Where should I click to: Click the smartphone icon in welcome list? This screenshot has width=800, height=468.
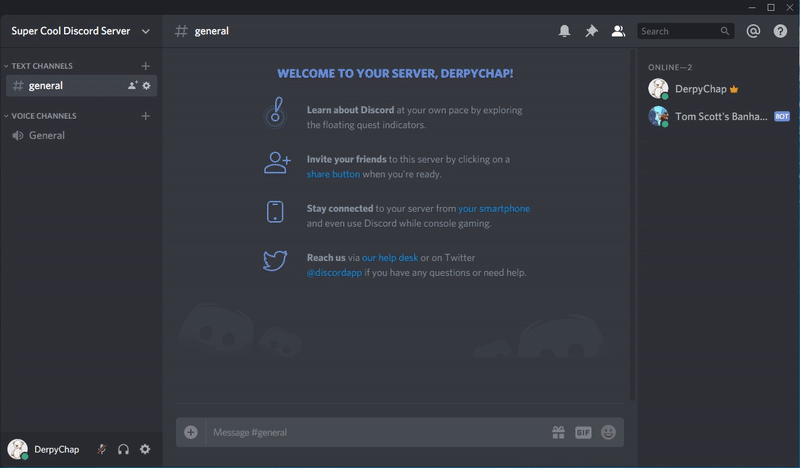pos(275,212)
